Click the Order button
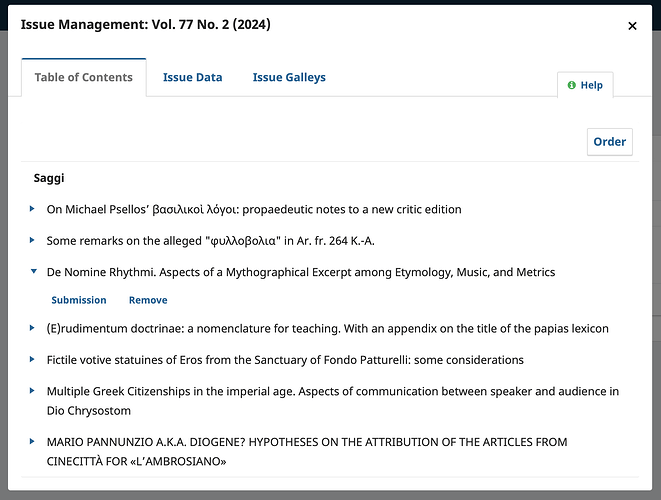This screenshot has height=500, width=661. (x=609, y=142)
